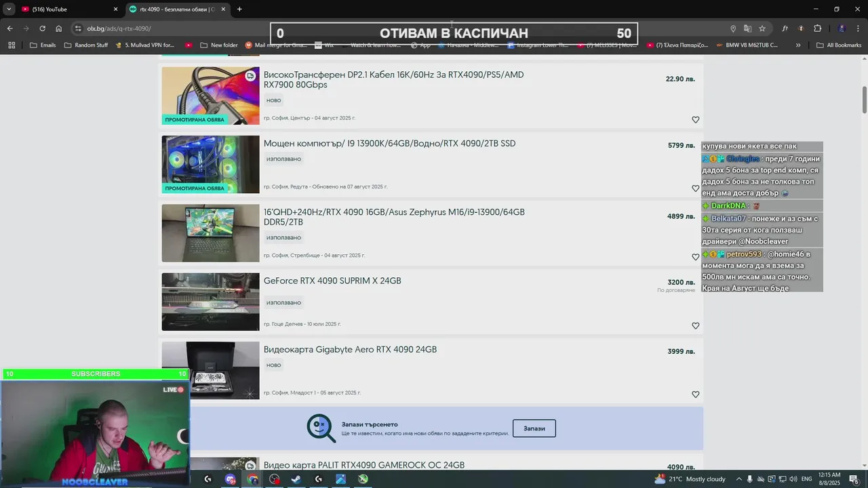Open the Chrome apps grid
The height and width of the screenshot is (488, 868).
(x=12, y=45)
